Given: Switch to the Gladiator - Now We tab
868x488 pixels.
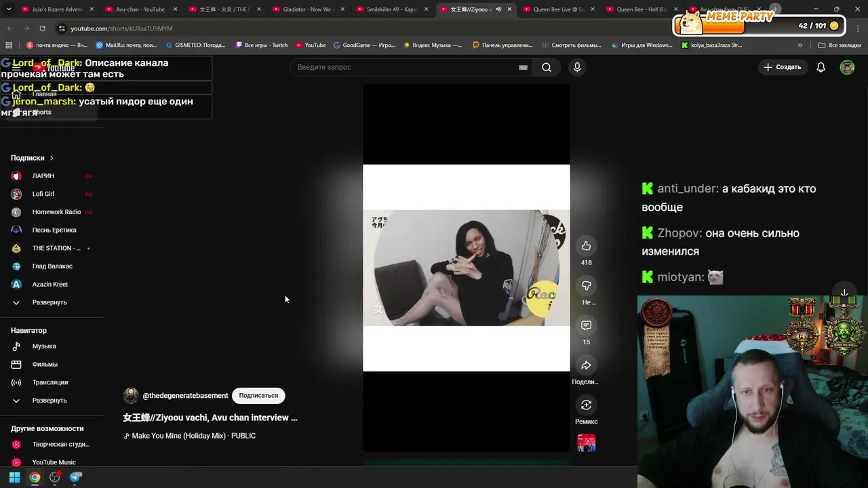Looking at the screenshot, I should pos(307,9).
